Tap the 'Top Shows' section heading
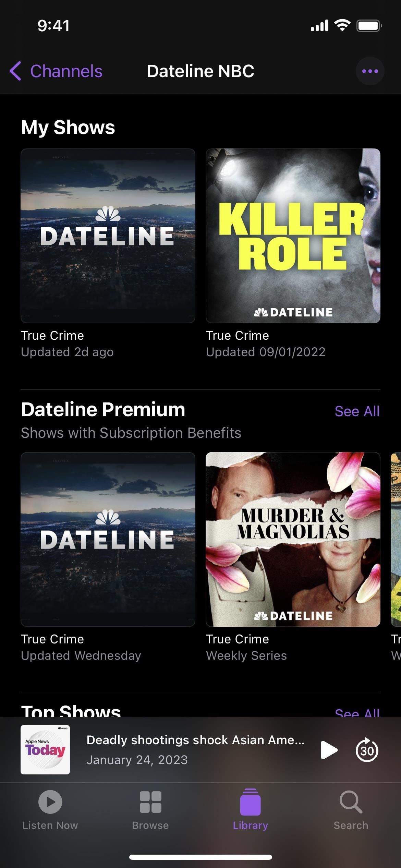Image resolution: width=401 pixels, height=868 pixels. click(x=71, y=711)
